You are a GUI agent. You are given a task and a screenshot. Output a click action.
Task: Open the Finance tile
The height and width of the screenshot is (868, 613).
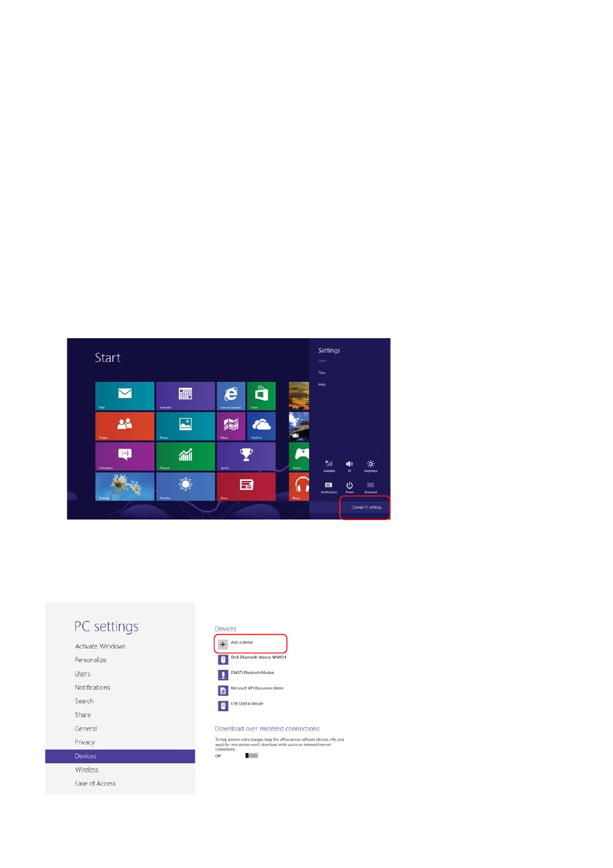point(185,457)
